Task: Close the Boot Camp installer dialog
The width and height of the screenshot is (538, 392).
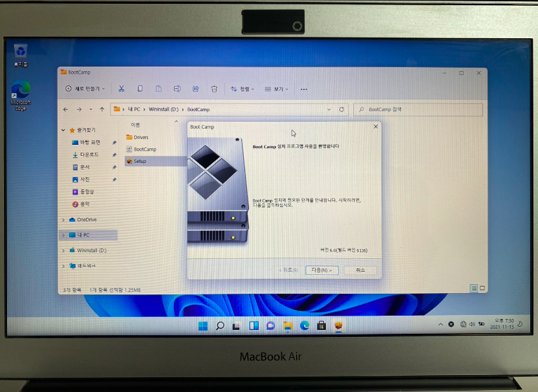Action: 376,127
